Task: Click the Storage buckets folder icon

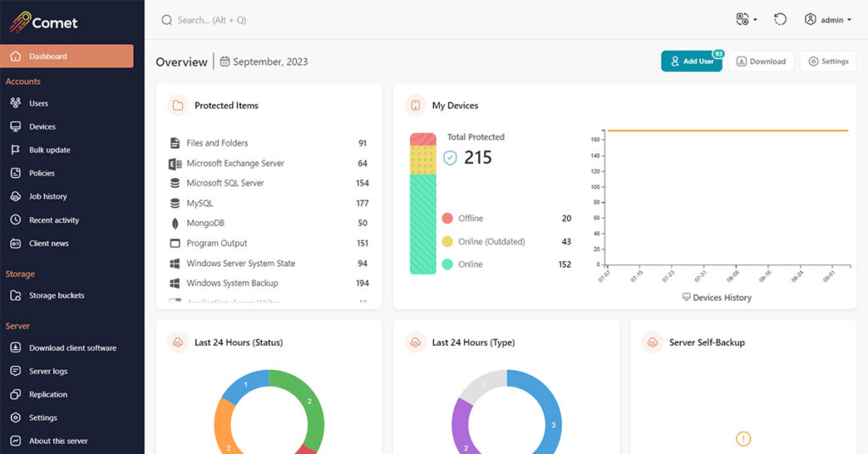Action: point(14,296)
